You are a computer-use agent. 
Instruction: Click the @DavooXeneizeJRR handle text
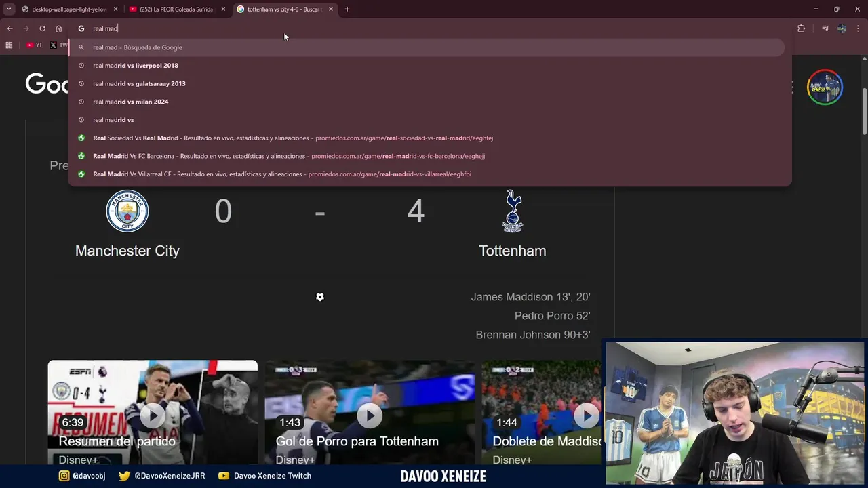(x=170, y=476)
